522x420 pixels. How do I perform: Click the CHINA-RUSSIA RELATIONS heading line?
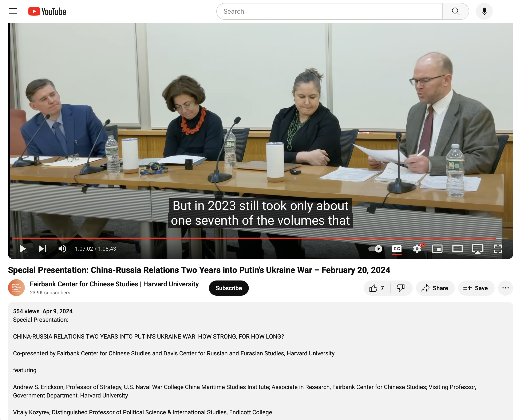point(149,336)
